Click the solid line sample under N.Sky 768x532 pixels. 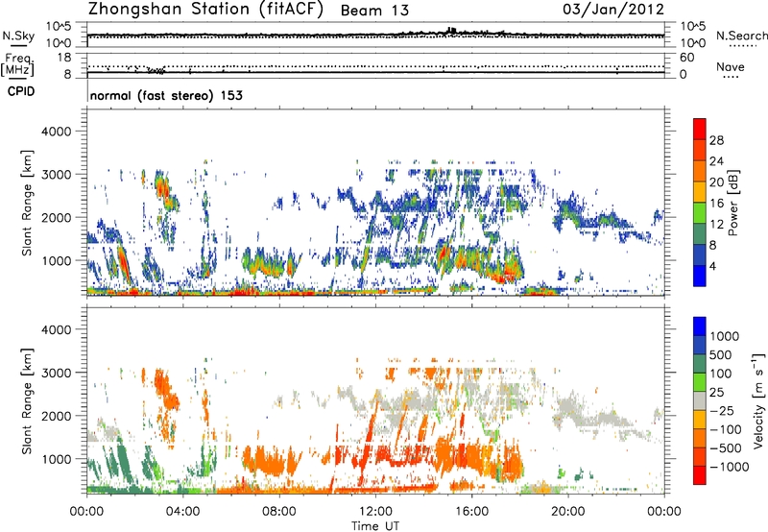[18, 46]
